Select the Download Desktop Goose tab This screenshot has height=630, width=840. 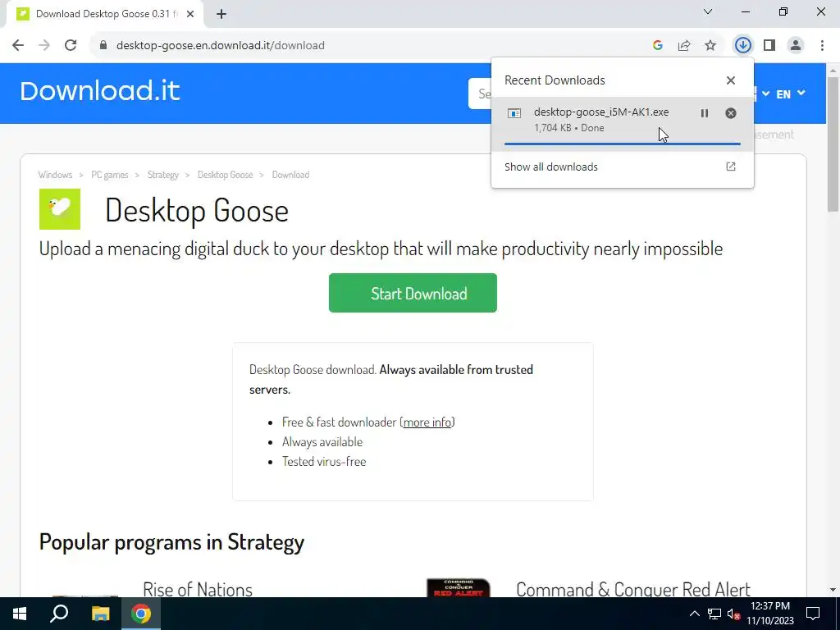(x=104, y=14)
